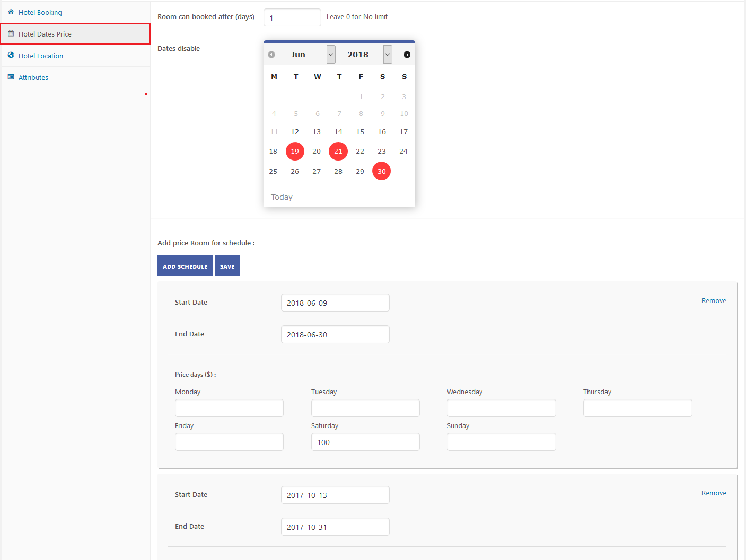
Task: Select date 26 in calendar
Action: coord(295,172)
